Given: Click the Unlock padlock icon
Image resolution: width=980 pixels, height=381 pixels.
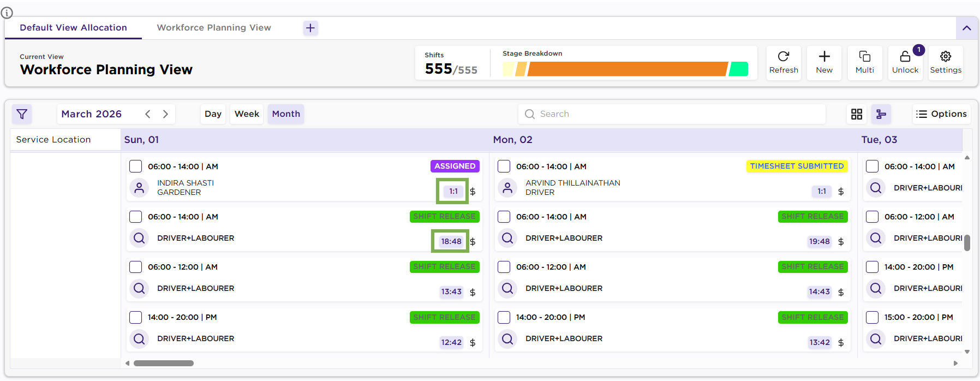Looking at the screenshot, I should [905, 57].
